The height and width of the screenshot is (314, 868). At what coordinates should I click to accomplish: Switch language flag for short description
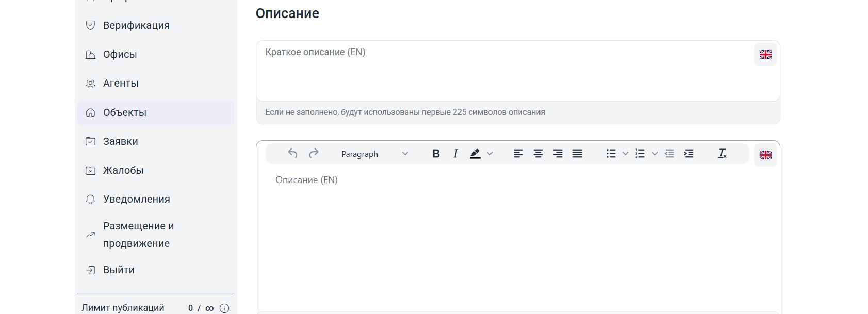point(765,54)
